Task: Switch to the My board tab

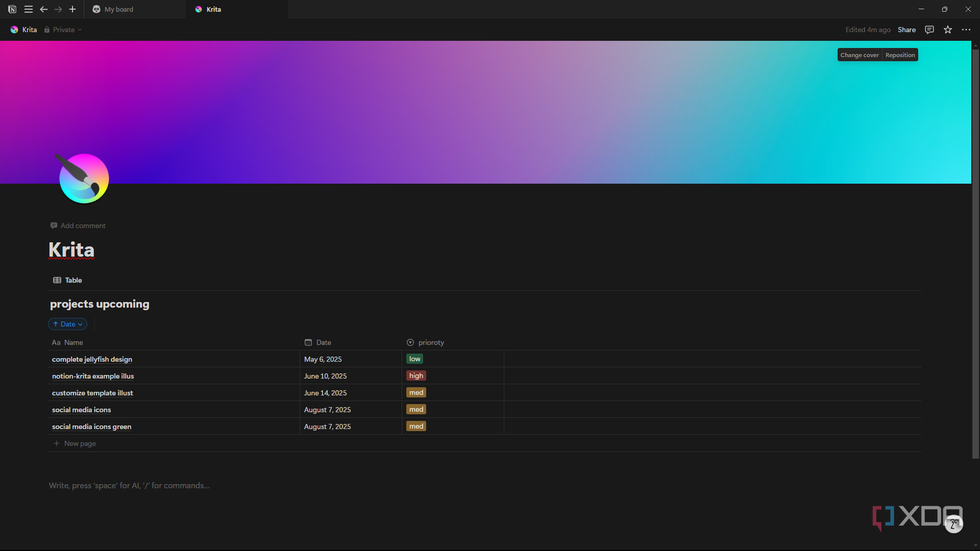Action: 135,9
